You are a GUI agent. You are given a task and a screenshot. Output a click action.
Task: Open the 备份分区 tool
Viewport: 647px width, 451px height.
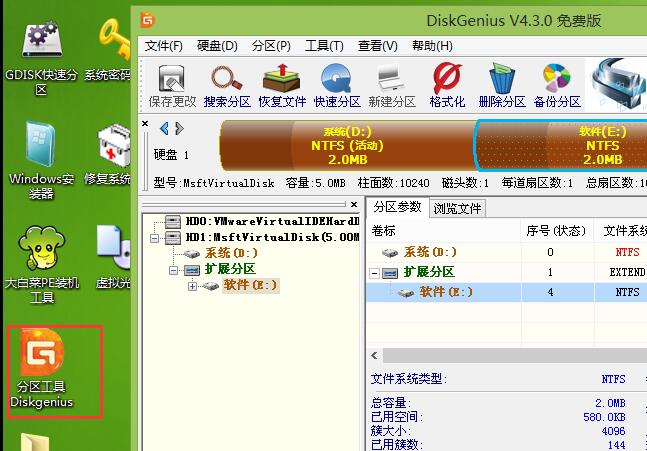click(x=557, y=86)
